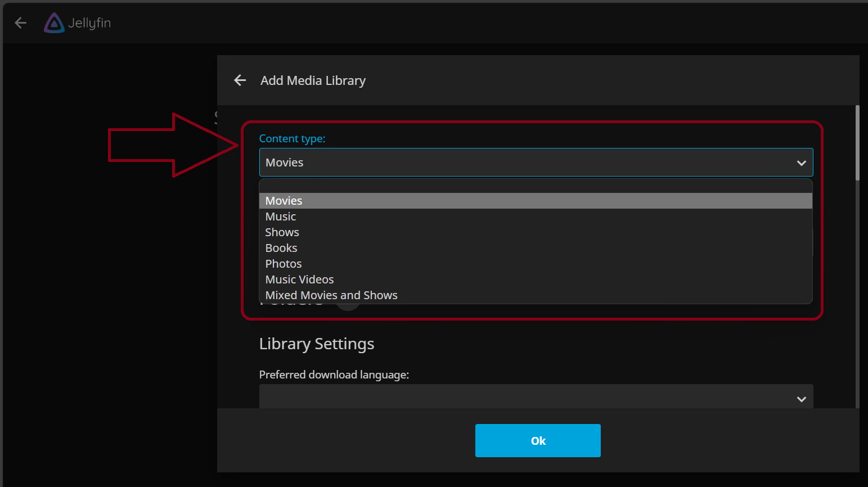Click the back arrow beside Add Media Library
The height and width of the screenshot is (487, 868).
coord(240,80)
